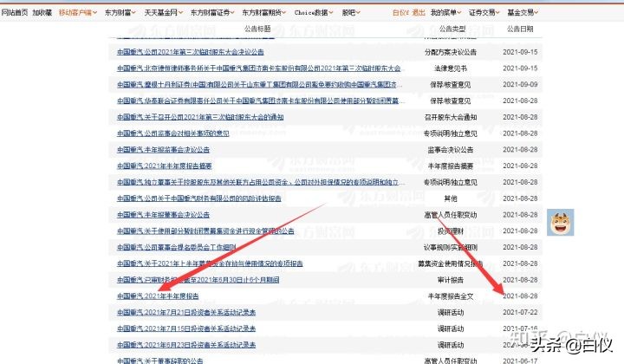This screenshot has width=624, height=364.
Task: Open 2021年上半年募集资金存放与使用情况的专项报告
Action: click(210, 263)
